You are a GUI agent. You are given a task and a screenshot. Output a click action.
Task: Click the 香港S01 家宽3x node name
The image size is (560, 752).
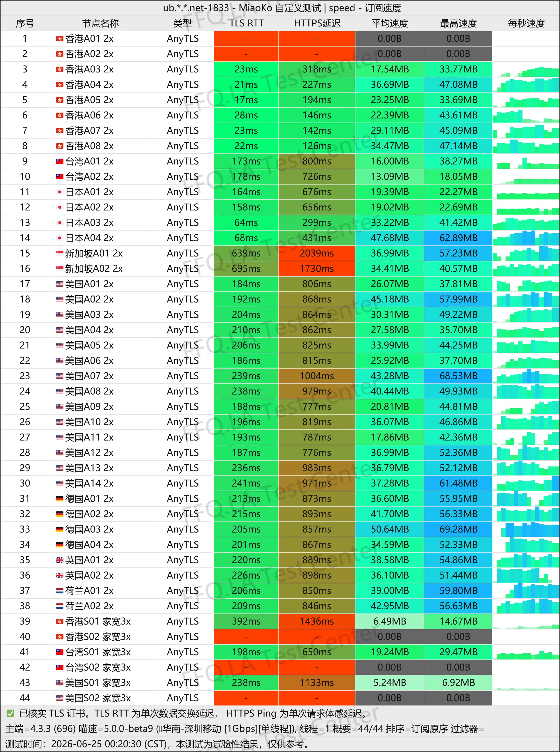click(98, 621)
